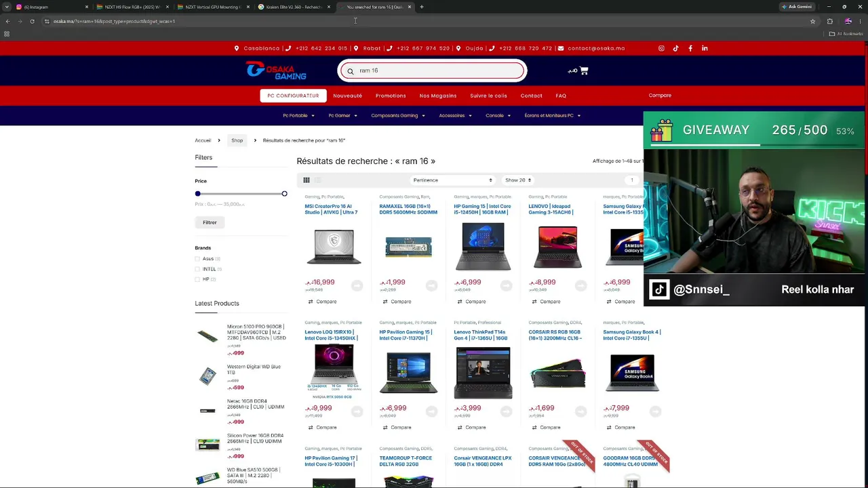The image size is (868, 488).
Task: Switch results to list view
Action: click(317, 180)
